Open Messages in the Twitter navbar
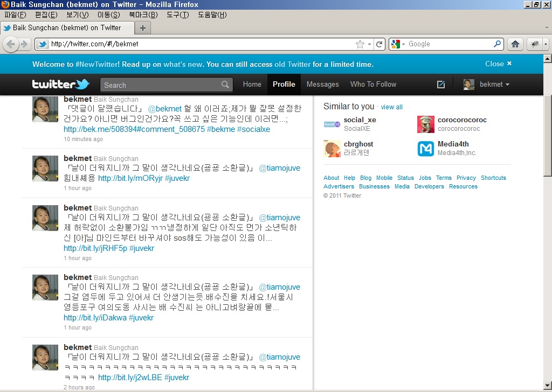The width and height of the screenshot is (552, 392). [322, 85]
